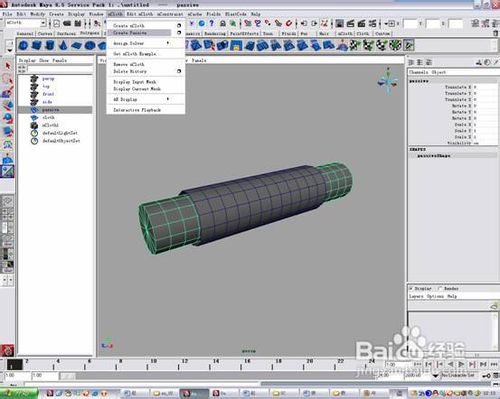Click the play forward button

point(461,364)
